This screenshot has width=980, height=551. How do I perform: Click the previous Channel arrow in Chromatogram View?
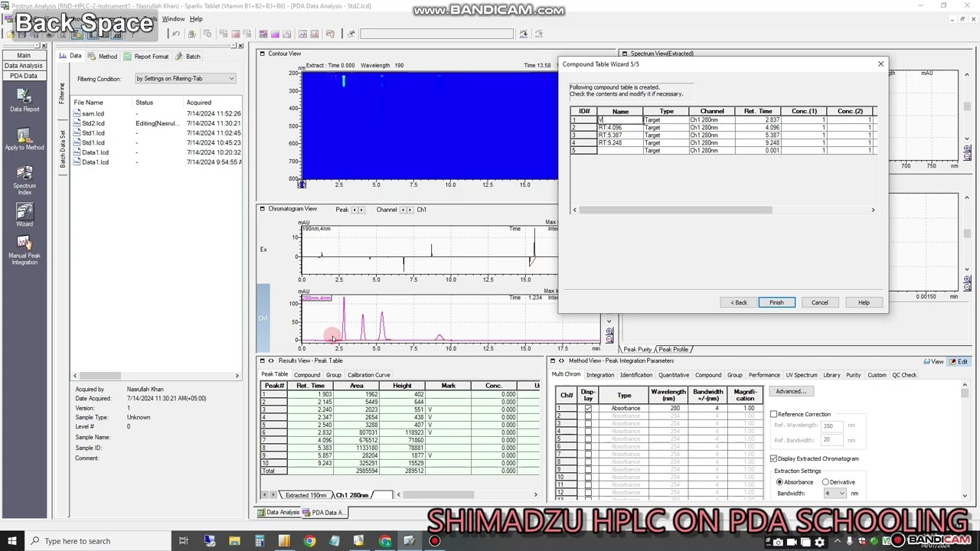point(403,210)
